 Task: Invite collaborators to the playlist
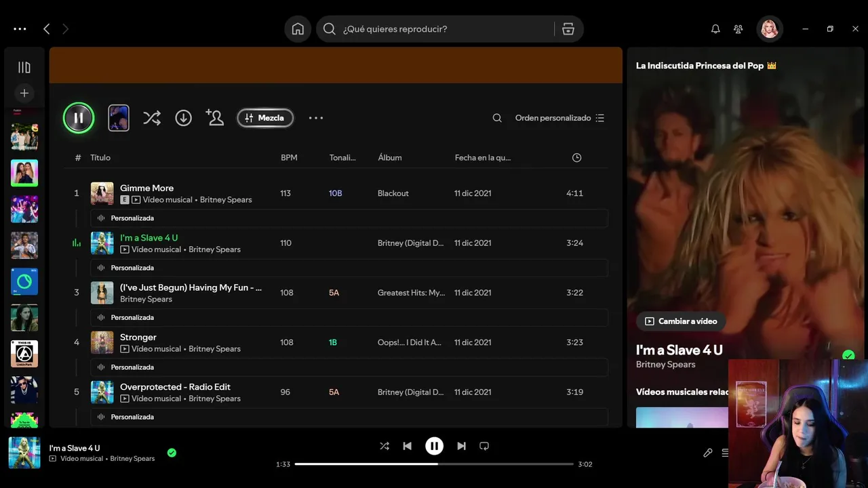click(214, 118)
